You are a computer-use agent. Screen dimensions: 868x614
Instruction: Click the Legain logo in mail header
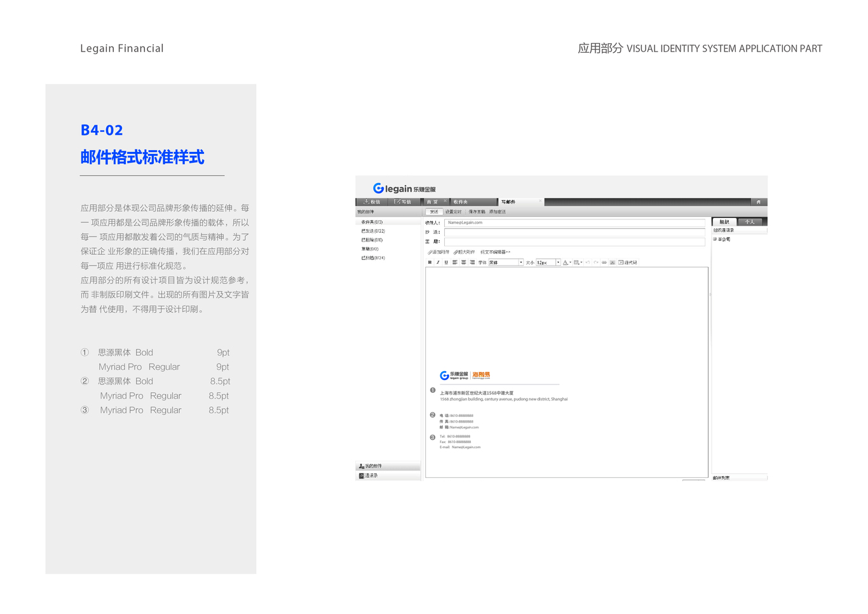(404, 189)
